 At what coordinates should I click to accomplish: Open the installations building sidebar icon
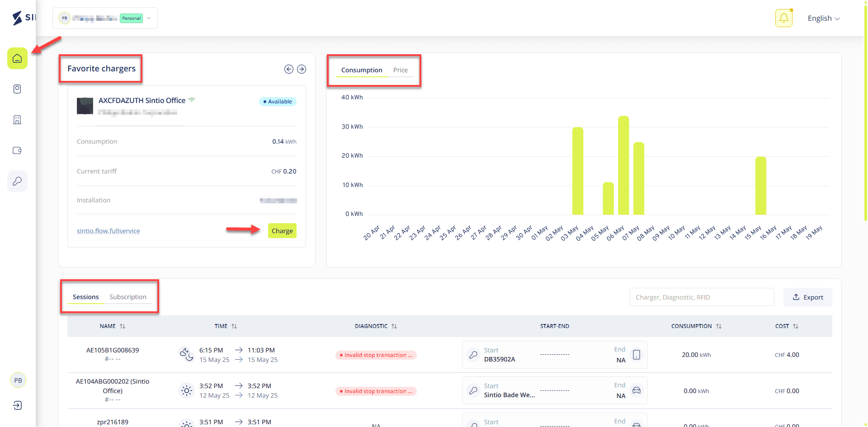(x=17, y=120)
